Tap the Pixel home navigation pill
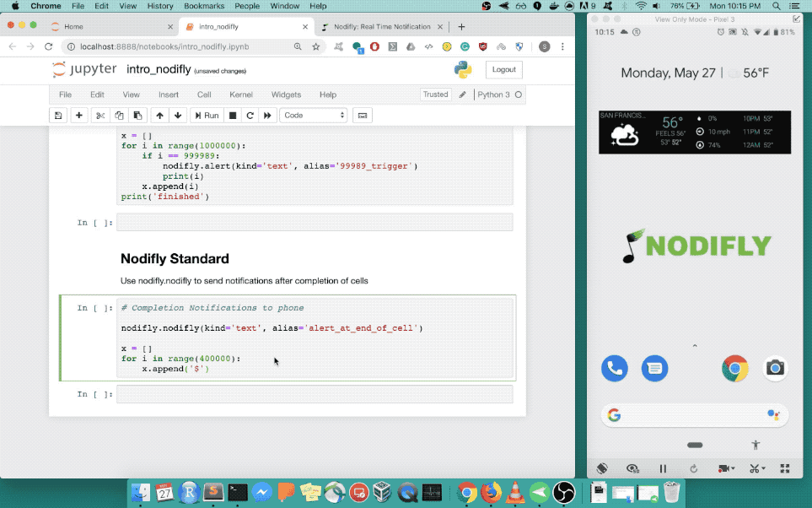Screen dimensions: 812x508 point(695,445)
